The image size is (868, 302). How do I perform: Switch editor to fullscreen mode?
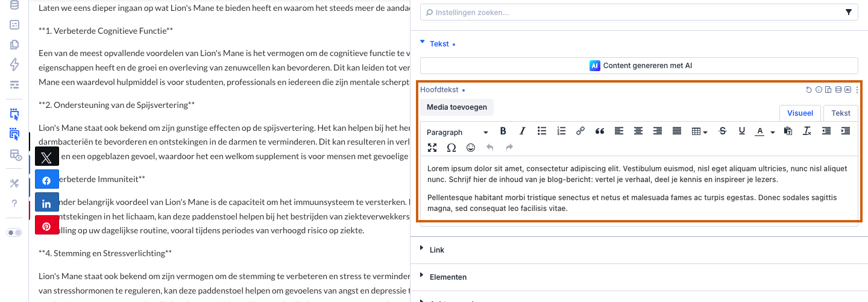tap(432, 148)
